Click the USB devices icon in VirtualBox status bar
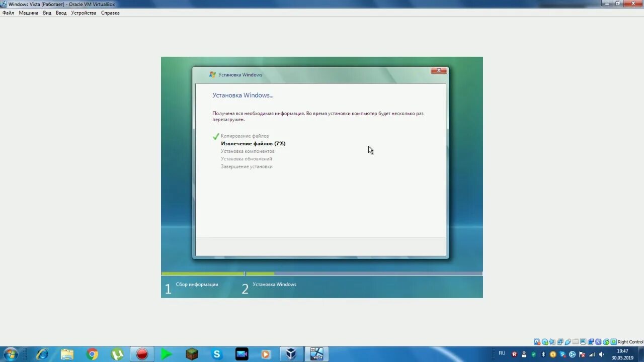The height and width of the screenshot is (362, 644). click(x=568, y=341)
